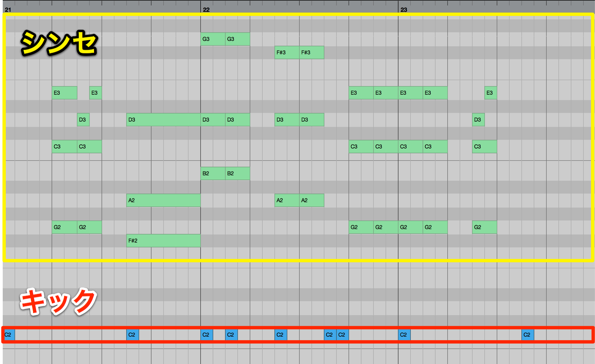Select the first F#3 note in bar 22
The height and width of the screenshot is (364, 595).
tap(287, 52)
